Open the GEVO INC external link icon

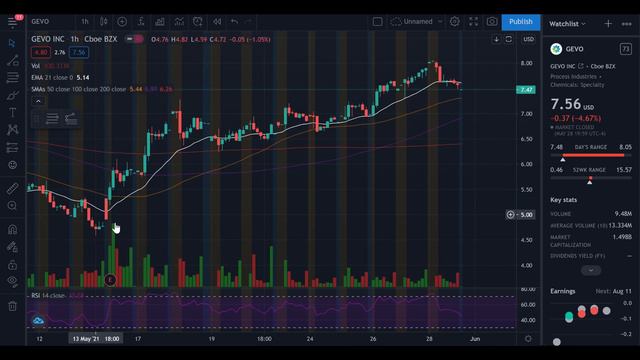pyautogui.click(x=581, y=66)
